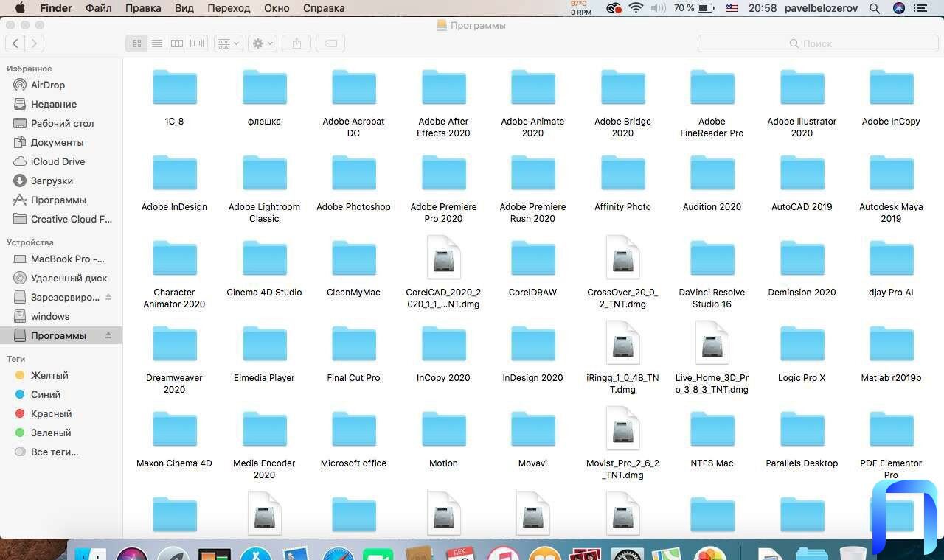
Task: Open the Переход menu
Action: (x=229, y=8)
